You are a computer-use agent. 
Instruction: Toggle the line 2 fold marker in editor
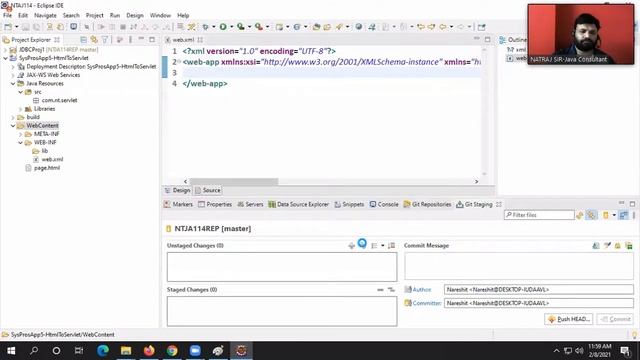point(179,62)
